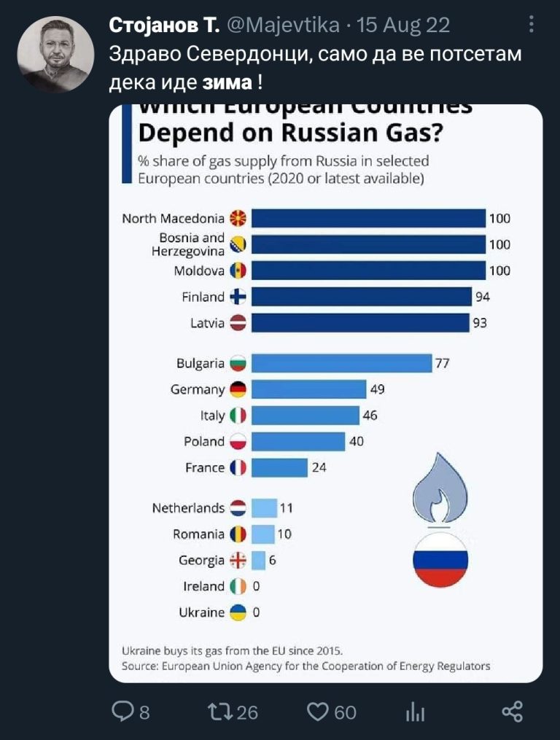Retweet the post via arrows icon
The image size is (560, 740).
[x=221, y=712]
